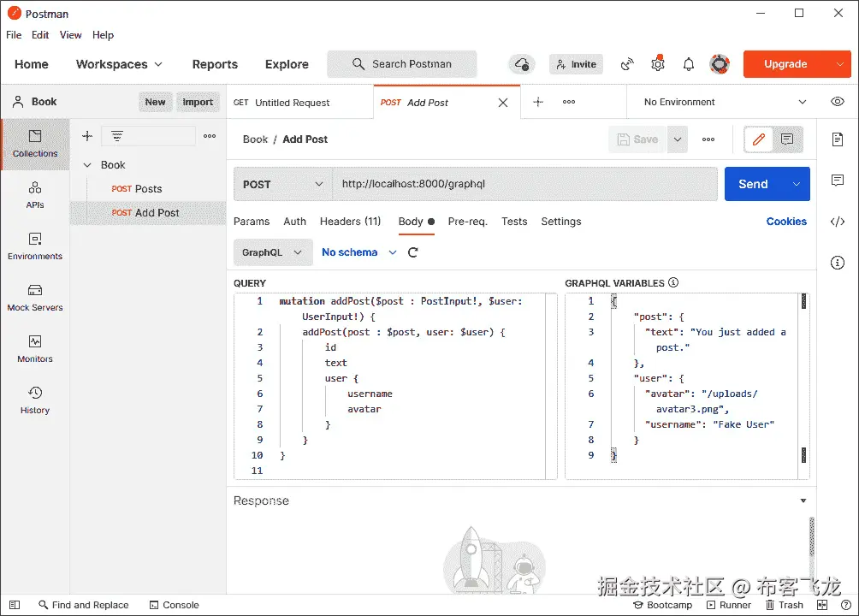Switch to the Headers (11) tab
The image size is (859, 616).
click(350, 222)
